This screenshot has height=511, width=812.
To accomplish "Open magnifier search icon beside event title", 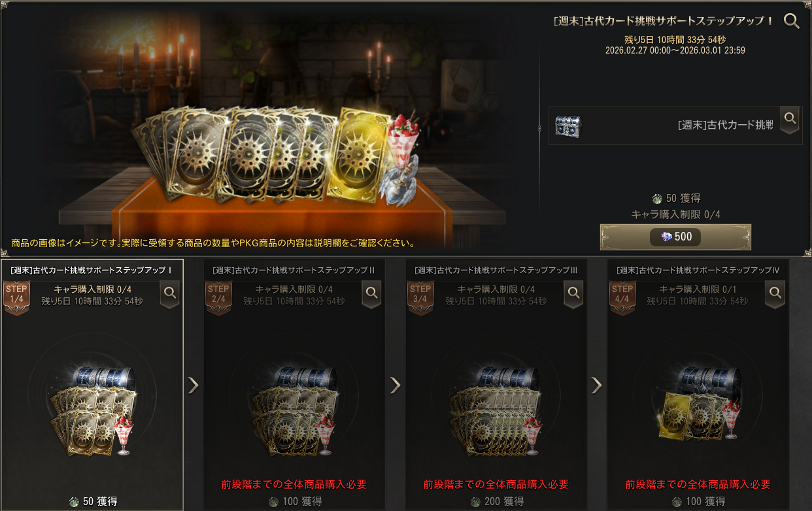I will click(792, 21).
